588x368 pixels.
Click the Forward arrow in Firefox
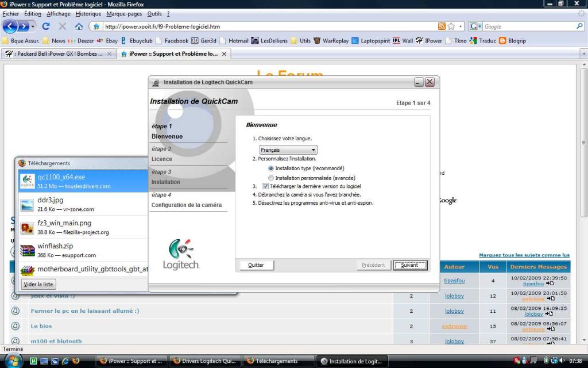coord(23,26)
